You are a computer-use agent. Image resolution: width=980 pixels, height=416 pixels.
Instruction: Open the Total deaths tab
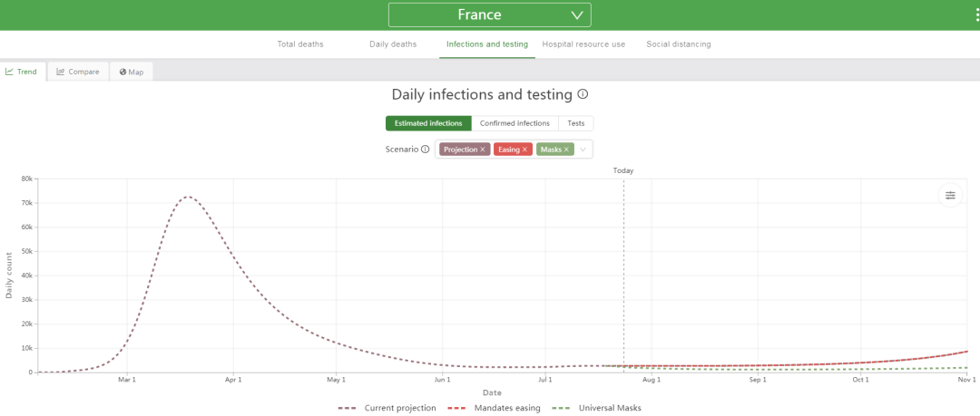(x=300, y=44)
